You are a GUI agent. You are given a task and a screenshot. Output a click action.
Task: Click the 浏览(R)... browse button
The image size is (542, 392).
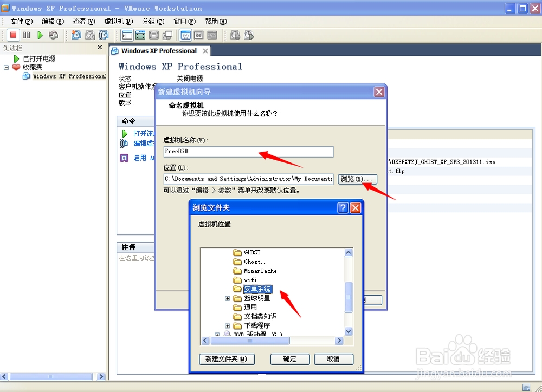point(357,179)
